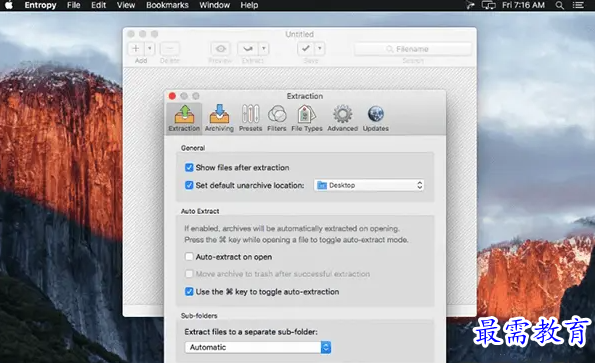Expand the Add dropdown arrow in Untitled window
597x363 pixels.
(x=150, y=49)
